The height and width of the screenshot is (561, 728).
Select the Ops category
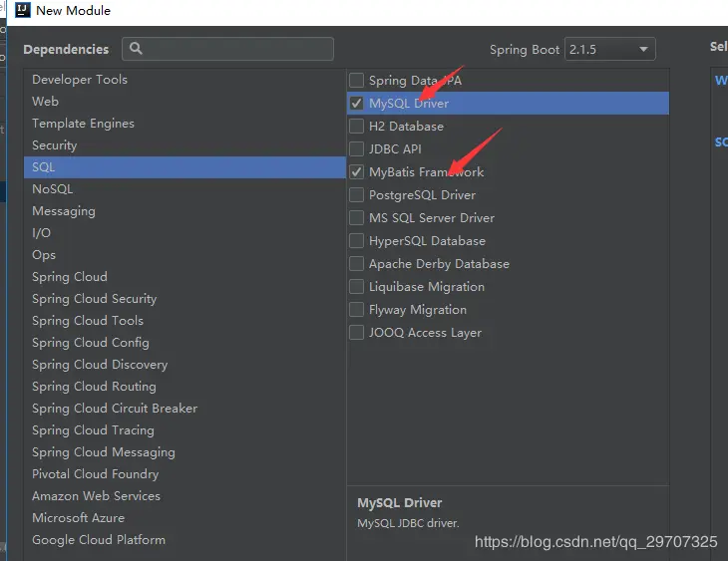coord(184,255)
